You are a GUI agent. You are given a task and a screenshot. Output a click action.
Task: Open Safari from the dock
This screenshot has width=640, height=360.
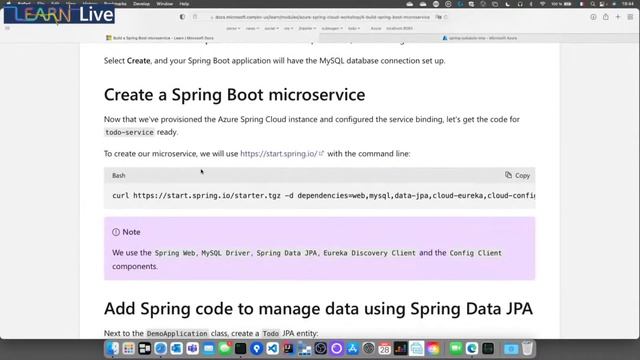click(160, 349)
